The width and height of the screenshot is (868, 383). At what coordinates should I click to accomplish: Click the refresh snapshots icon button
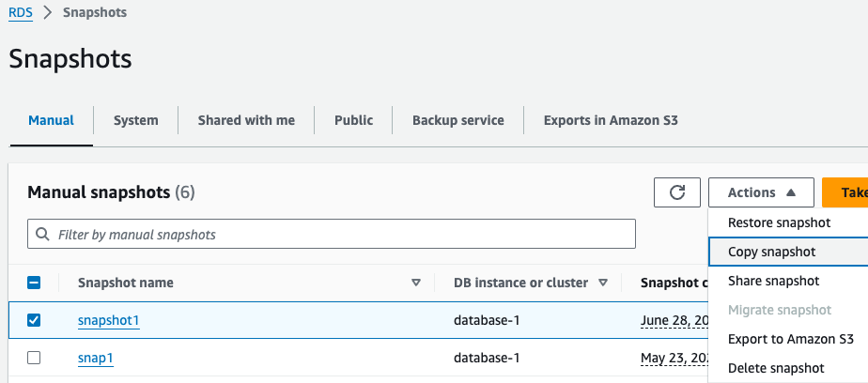point(676,192)
